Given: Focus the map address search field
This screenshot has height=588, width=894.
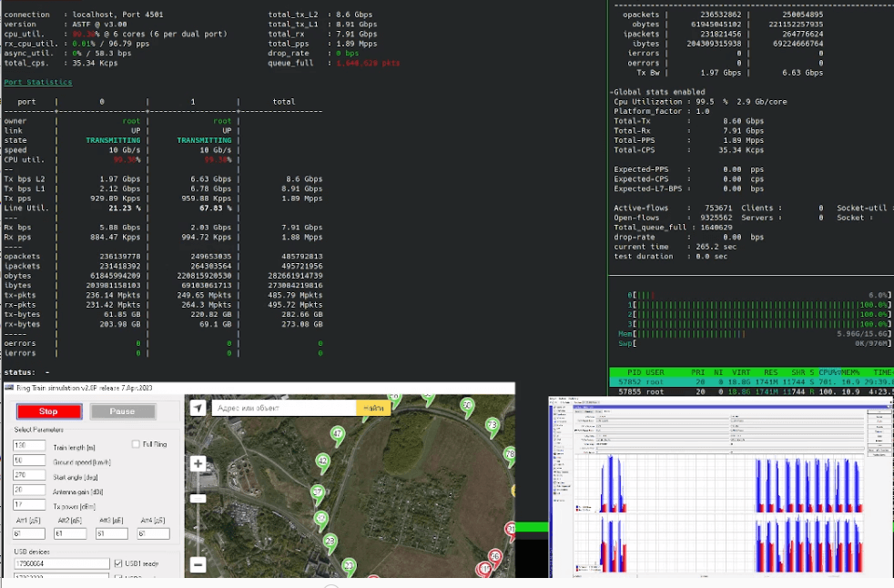Looking at the screenshot, I should click(284, 408).
